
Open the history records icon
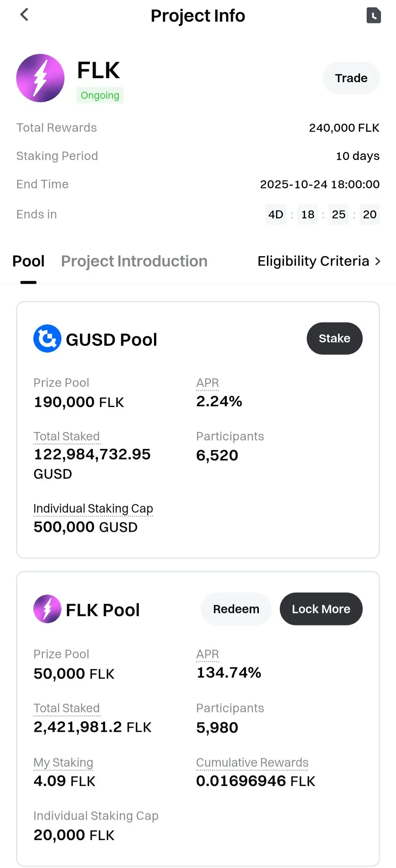[374, 15]
